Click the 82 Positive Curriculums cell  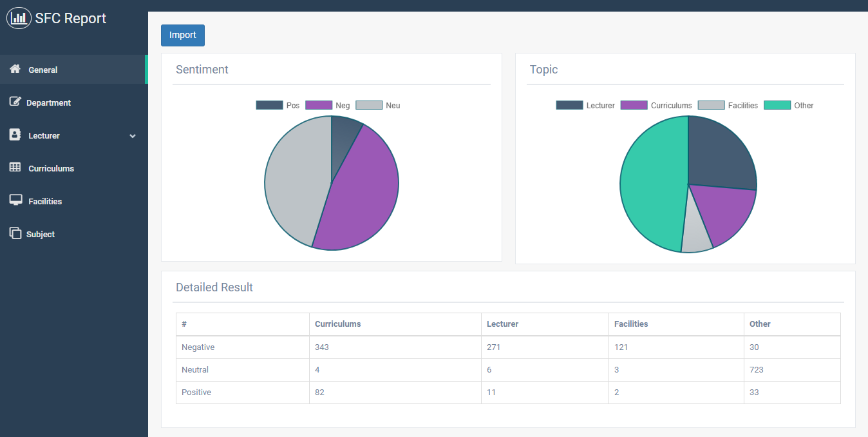point(395,393)
